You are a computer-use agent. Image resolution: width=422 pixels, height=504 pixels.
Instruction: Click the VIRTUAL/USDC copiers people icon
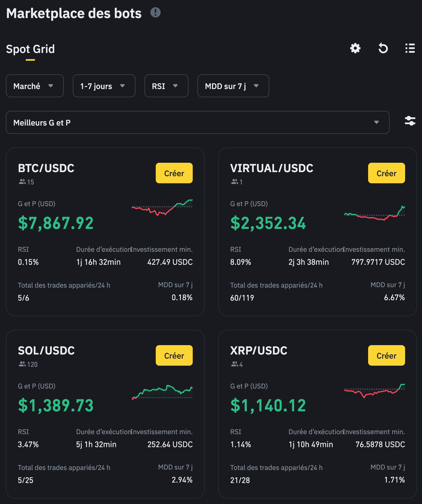[234, 182]
